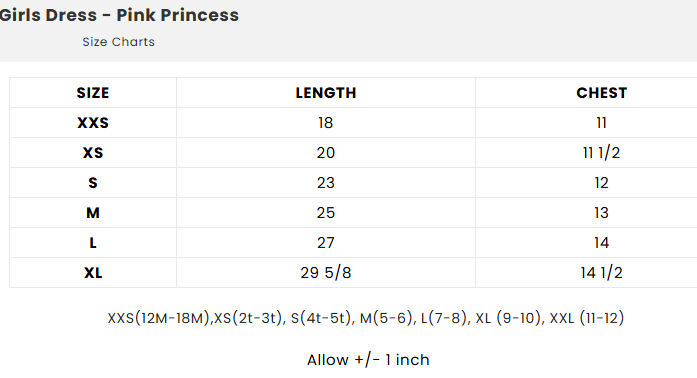Image resolution: width=697 pixels, height=378 pixels.
Task: Select the M chest value 13
Action: 601,213
